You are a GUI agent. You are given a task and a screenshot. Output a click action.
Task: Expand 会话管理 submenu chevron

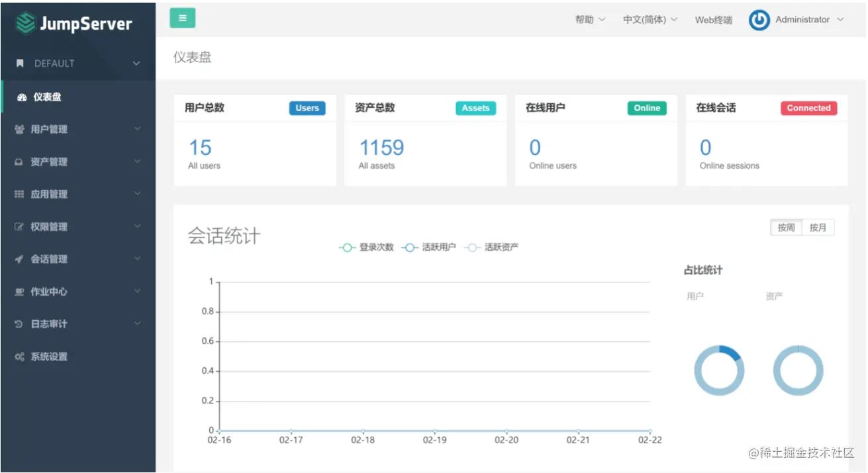(x=137, y=258)
